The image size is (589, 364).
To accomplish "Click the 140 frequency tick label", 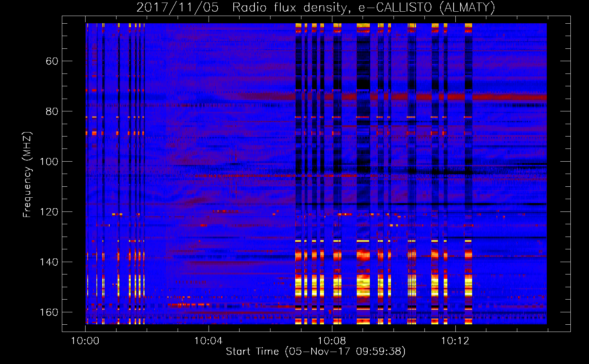I will [49, 262].
